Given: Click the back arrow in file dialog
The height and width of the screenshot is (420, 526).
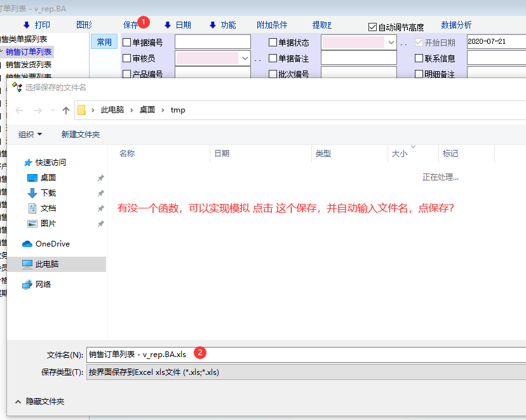Looking at the screenshot, I should [19, 111].
